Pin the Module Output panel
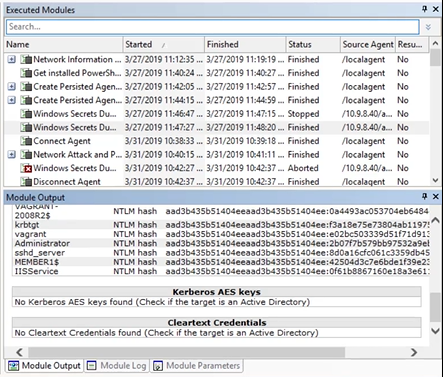443x377 pixels. [x=424, y=196]
